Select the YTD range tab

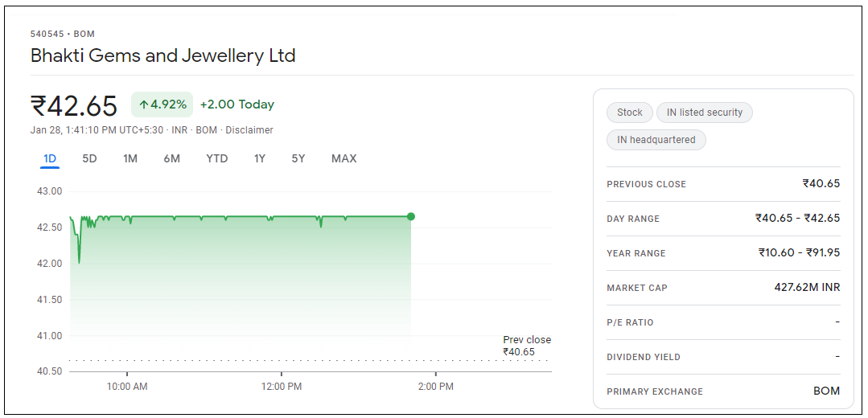[216, 159]
